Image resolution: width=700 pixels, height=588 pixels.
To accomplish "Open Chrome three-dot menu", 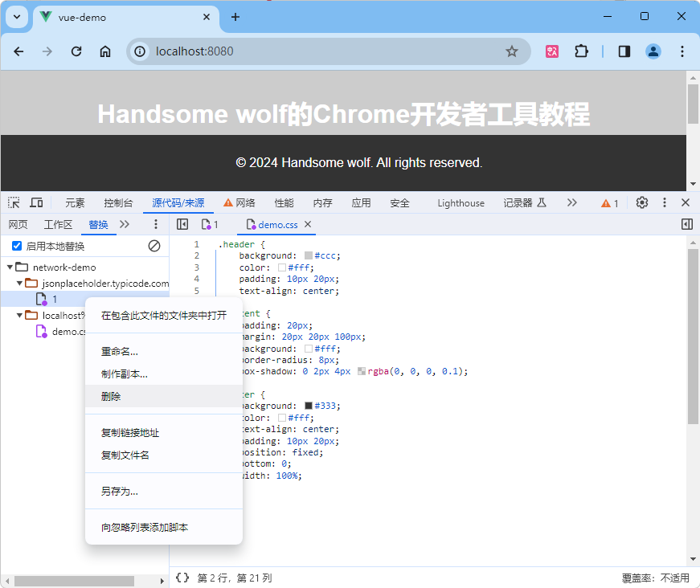I will [x=682, y=51].
